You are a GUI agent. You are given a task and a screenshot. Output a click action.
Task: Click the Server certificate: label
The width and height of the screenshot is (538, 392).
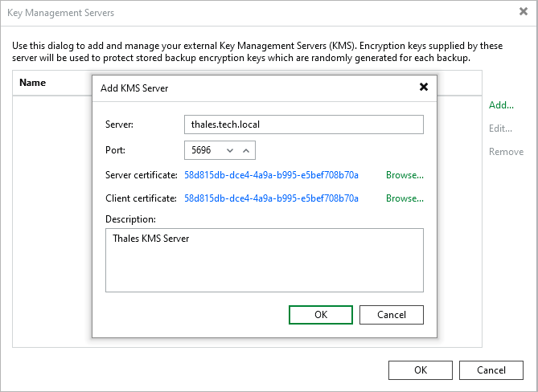[142, 175]
